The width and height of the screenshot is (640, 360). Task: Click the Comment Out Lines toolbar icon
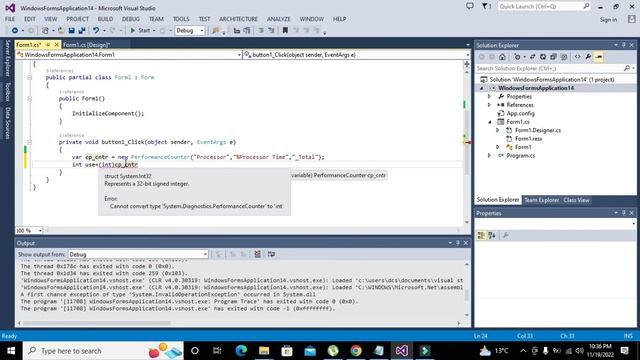[261, 31]
